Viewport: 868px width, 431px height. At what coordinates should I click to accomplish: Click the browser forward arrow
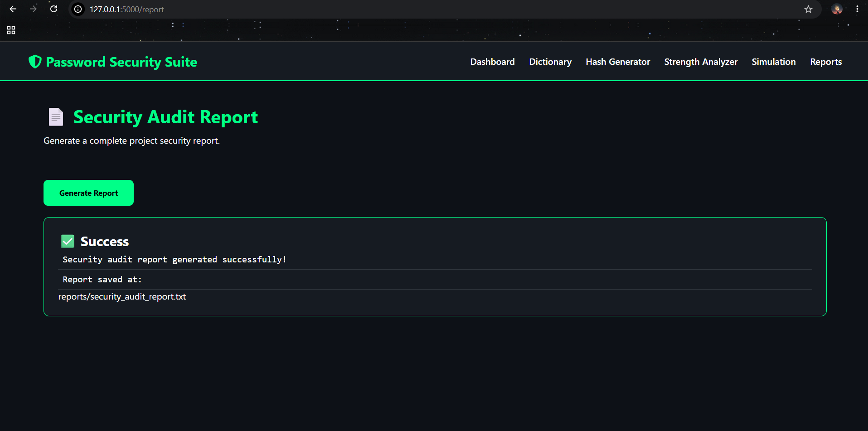(33, 9)
